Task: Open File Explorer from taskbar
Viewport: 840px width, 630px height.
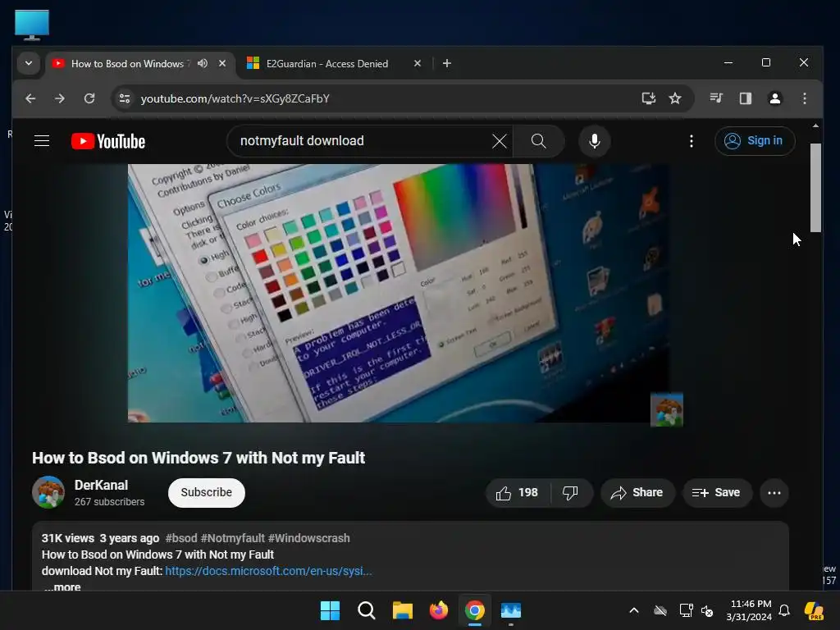Action: point(402,610)
